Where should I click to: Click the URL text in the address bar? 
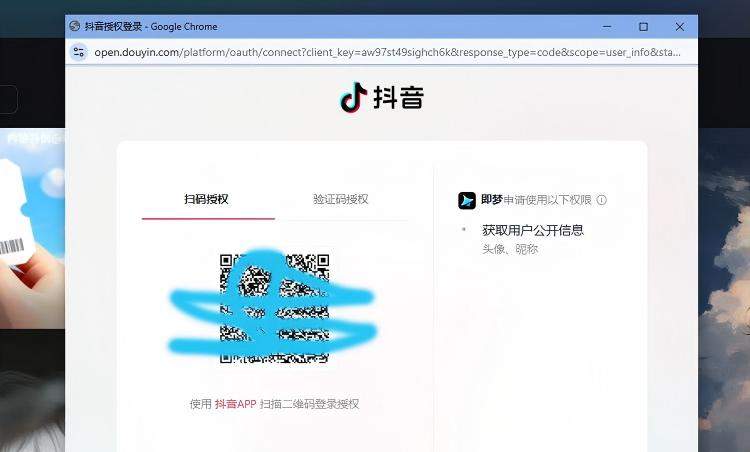(387, 52)
